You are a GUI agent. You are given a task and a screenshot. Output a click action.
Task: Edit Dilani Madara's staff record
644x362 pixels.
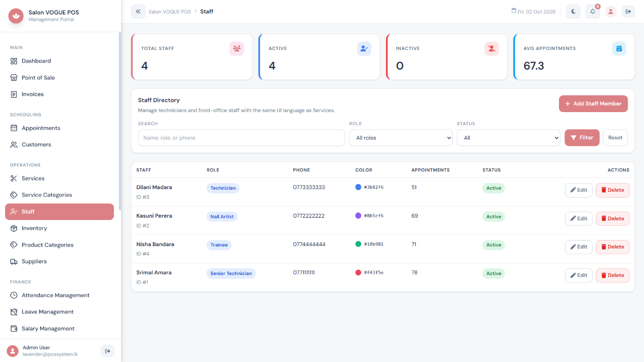point(579,190)
